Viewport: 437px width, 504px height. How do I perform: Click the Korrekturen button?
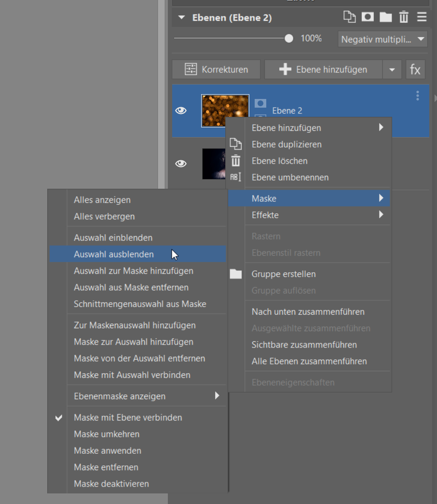[216, 70]
